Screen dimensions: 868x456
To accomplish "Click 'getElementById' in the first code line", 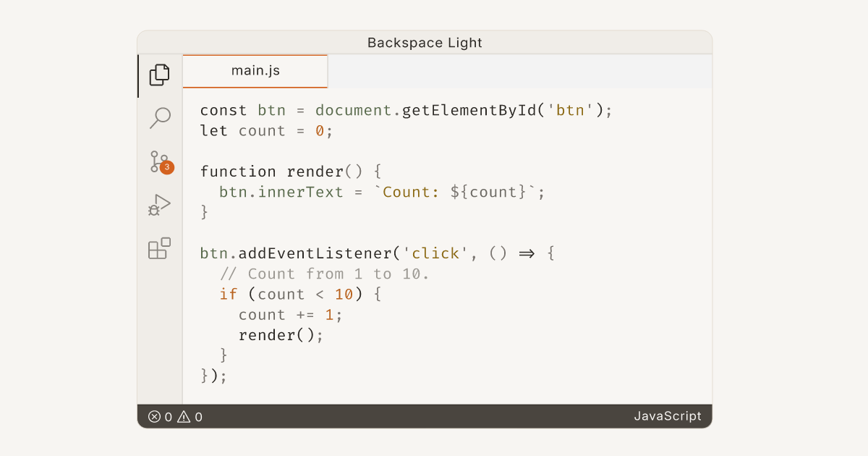I will [x=469, y=111].
